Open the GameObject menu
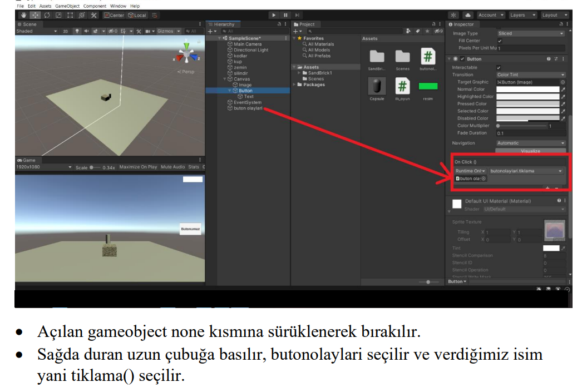587x392 pixels. click(x=67, y=6)
